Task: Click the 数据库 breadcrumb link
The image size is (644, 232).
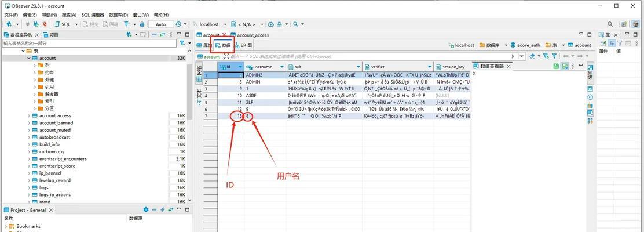Action: point(489,45)
